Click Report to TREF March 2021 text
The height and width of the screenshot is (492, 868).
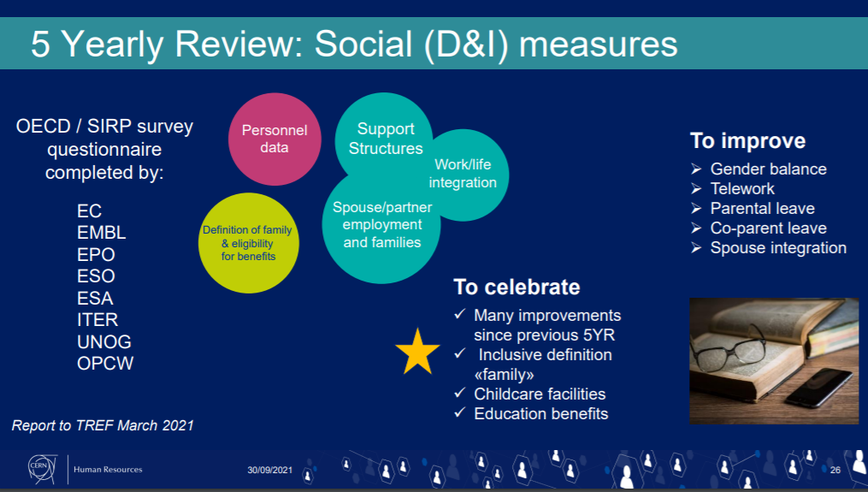pyautogui.click(x=103, y=425)
